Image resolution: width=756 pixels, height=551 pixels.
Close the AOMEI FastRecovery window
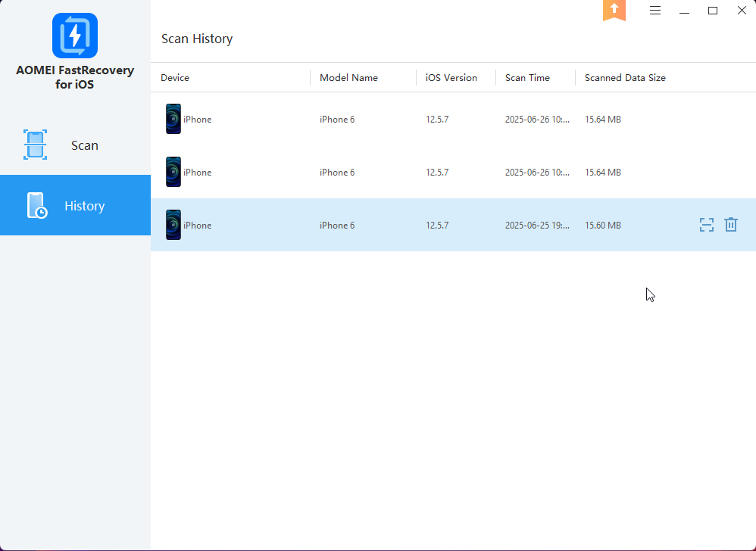[x=742, y=10]
